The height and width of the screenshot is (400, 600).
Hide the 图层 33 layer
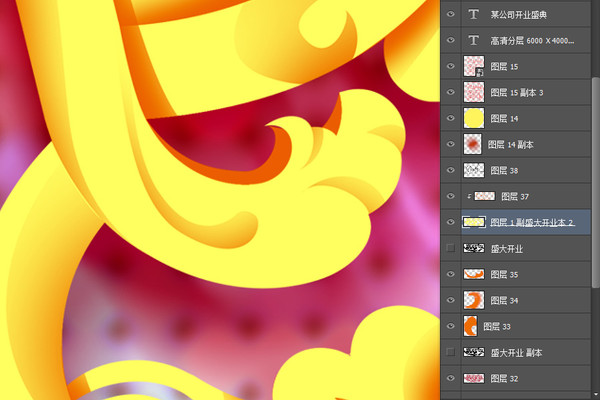point(451,326)
